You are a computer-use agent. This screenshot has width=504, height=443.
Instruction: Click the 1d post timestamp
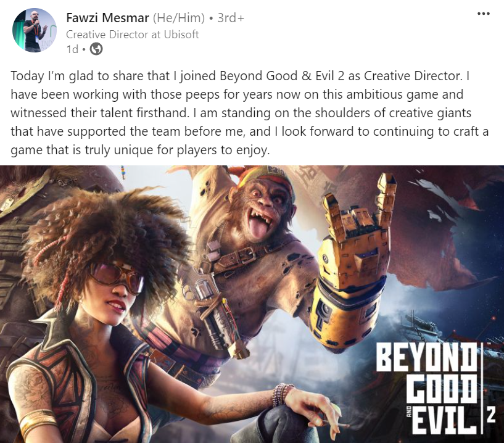coord(72,49)
